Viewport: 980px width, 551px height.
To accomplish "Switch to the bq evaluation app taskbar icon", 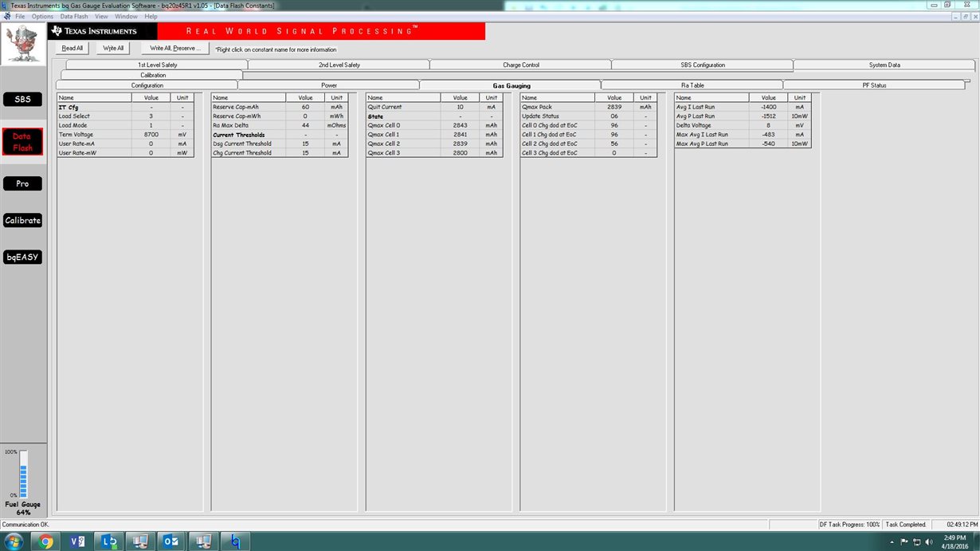I will pyautogui.click(x=235, y=541).
